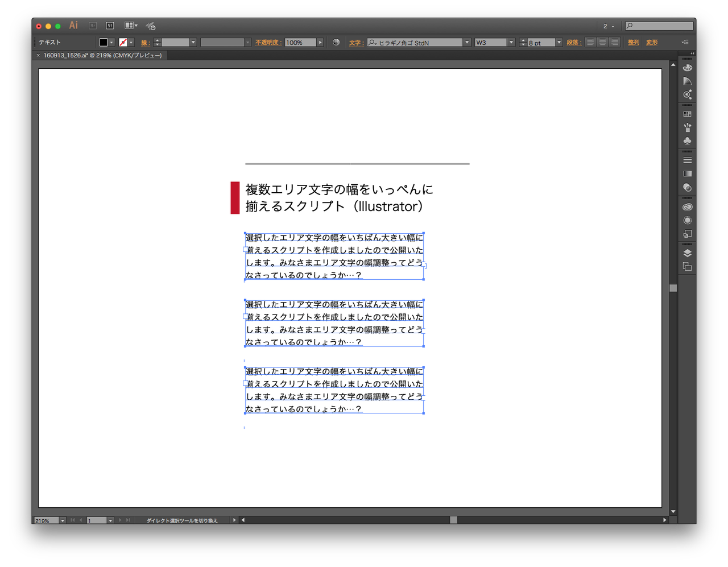
Task: Open the Brushes panel icon
Action: 687,127
